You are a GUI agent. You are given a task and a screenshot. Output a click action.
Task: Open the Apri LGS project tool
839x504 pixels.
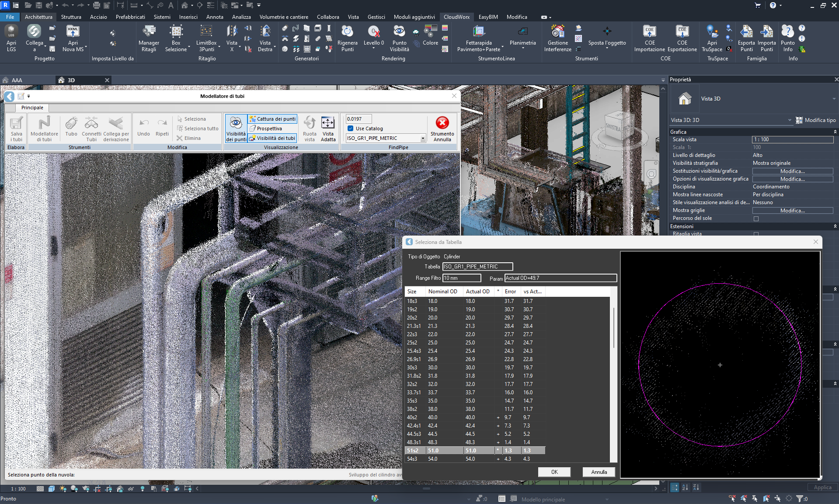tap(11, 38)
